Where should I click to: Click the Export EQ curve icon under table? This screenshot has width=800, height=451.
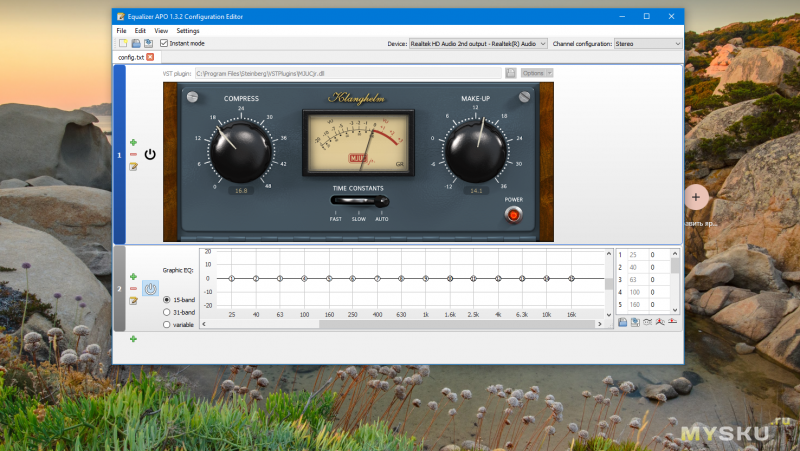[x=635, y=322]
